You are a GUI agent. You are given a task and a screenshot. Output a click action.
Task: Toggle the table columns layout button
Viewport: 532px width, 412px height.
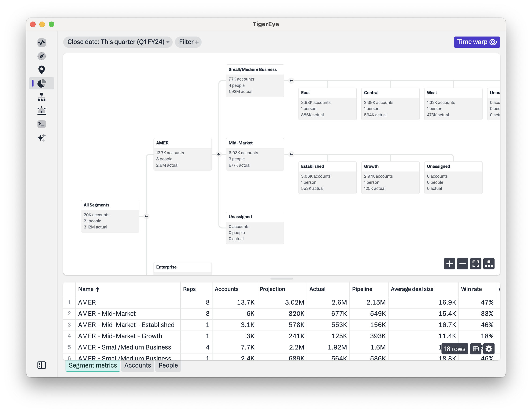[x=476, y=349]
